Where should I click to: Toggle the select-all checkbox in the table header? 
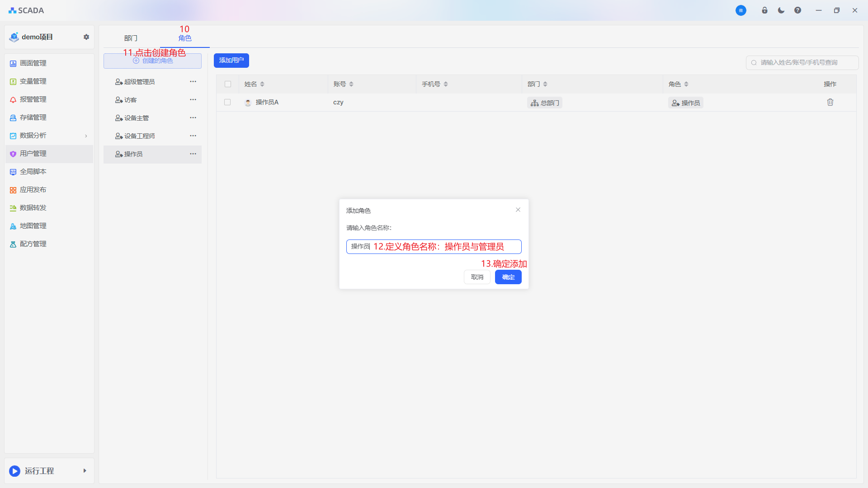[x=228, y=84]
